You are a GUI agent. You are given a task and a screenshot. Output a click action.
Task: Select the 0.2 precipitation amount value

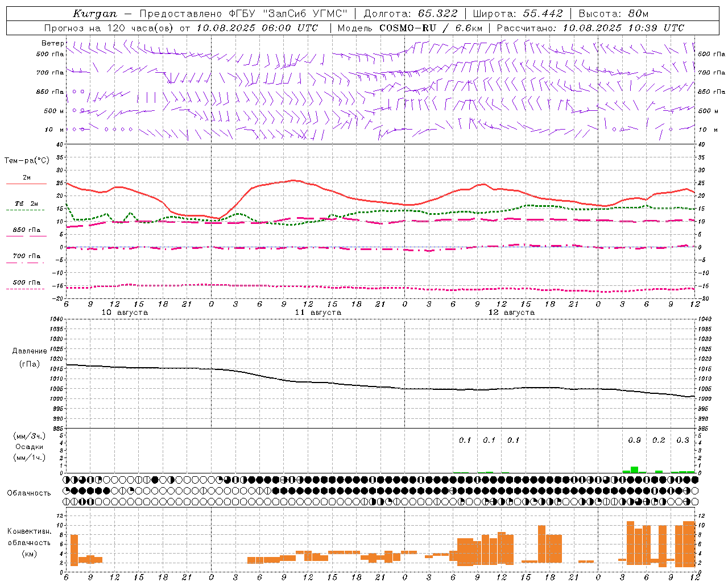(659, 440)
